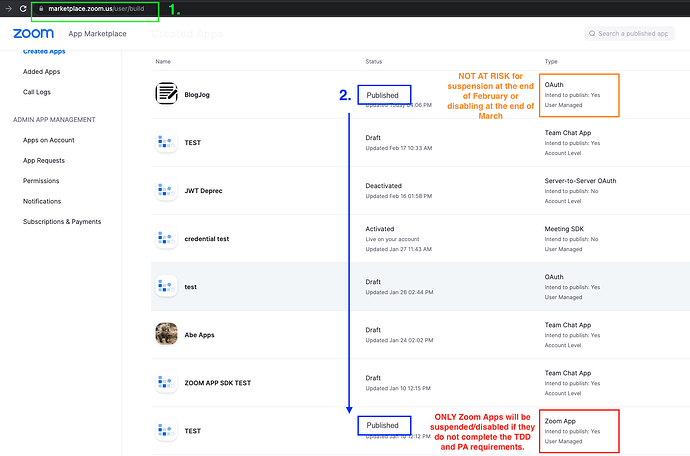Open the Zoom logo home link
This screenshot has width=690, height=456.
coord(33,33)
